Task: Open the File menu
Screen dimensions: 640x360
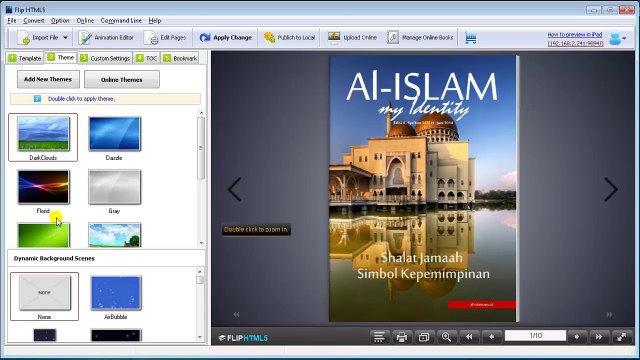Action: point(11,20)
